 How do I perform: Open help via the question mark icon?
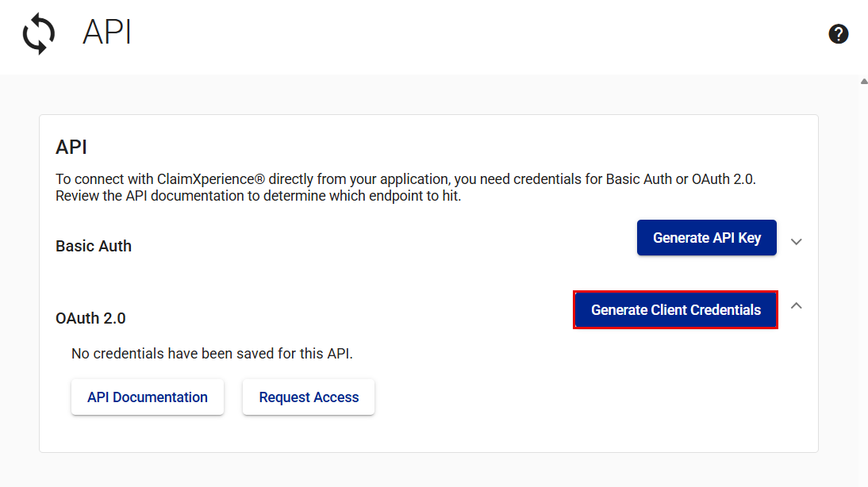pos(839,34)
